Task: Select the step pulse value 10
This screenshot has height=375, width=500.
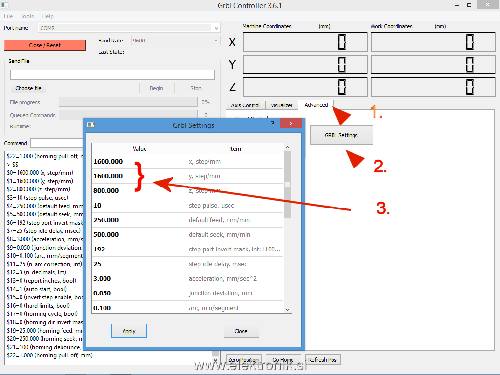Action: pyautogui.click(x=97, y=205)
